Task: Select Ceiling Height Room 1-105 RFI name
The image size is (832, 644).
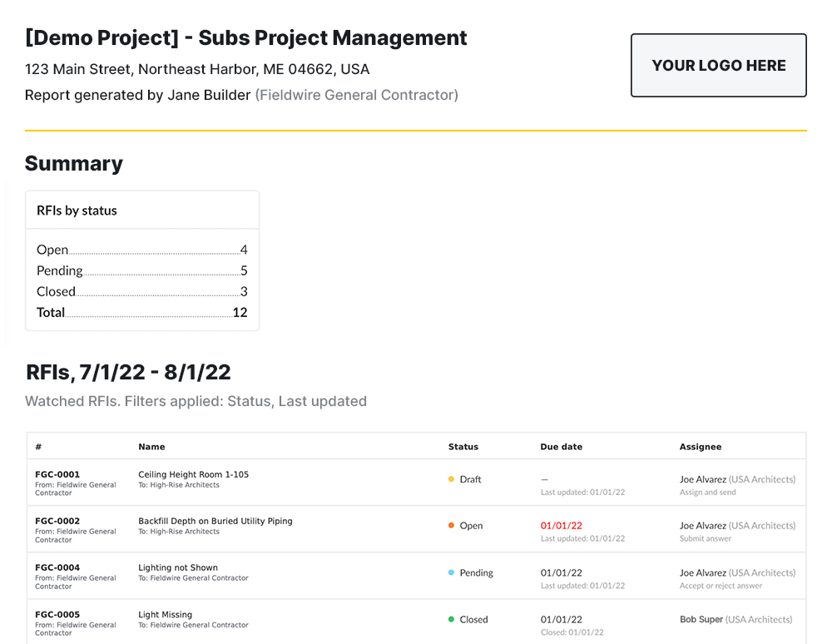Action: (x=193, y=474)
